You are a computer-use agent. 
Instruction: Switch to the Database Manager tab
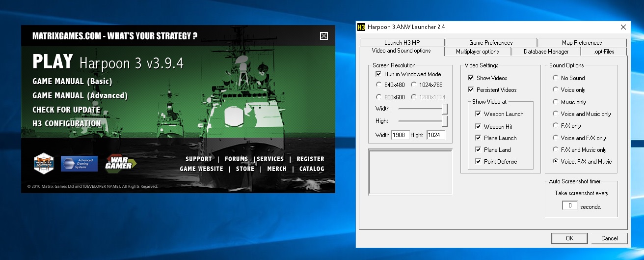click(x=546, y=52)
